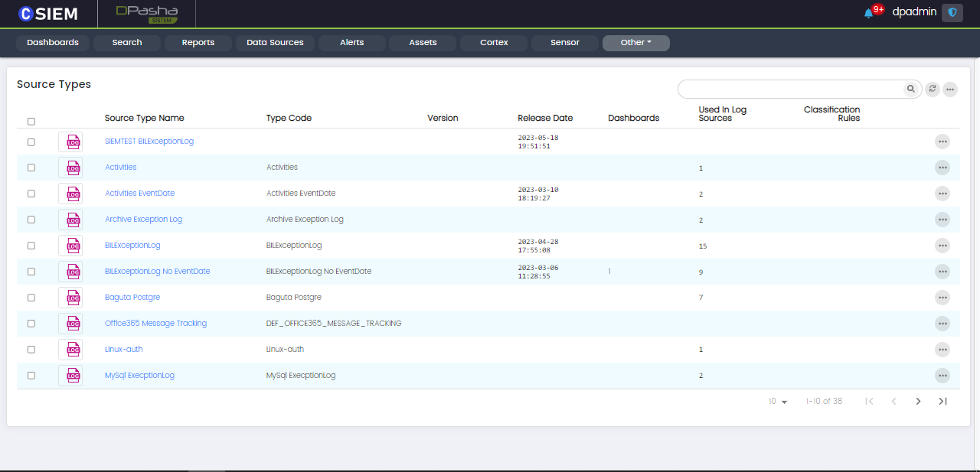Viewport: 980px width, 472px height.
Task: Open row actions for Activities EventDate
Action: coord(942,194)
